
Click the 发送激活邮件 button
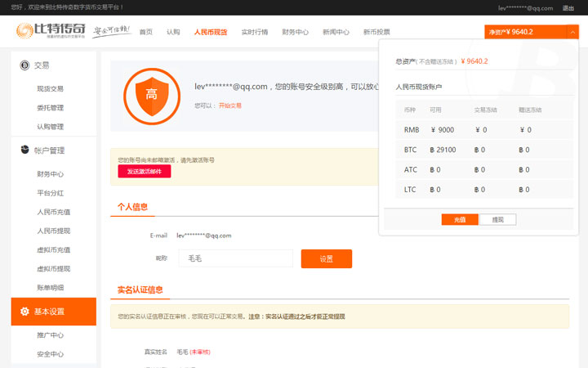click(145, 171)
